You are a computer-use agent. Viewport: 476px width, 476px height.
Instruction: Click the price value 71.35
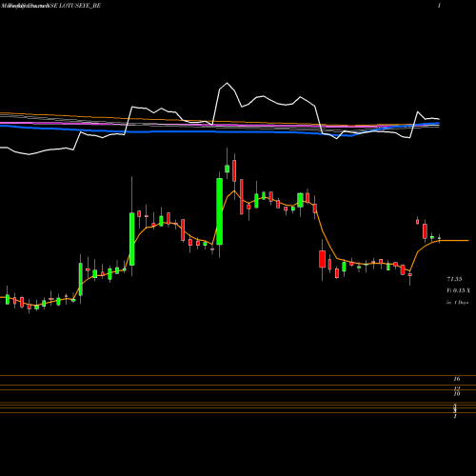pyautogui.click(x=454, y=279)
